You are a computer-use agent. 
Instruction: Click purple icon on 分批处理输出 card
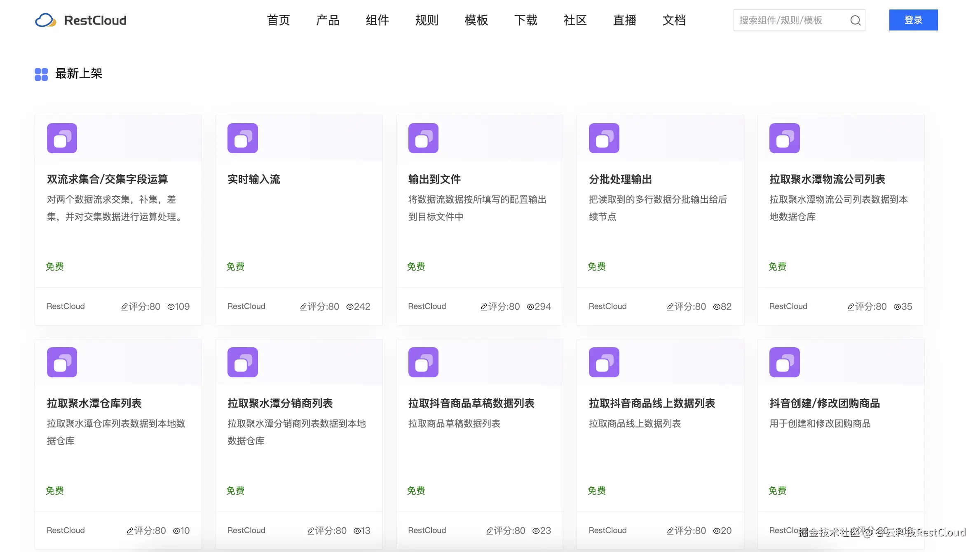click(604, 138)
